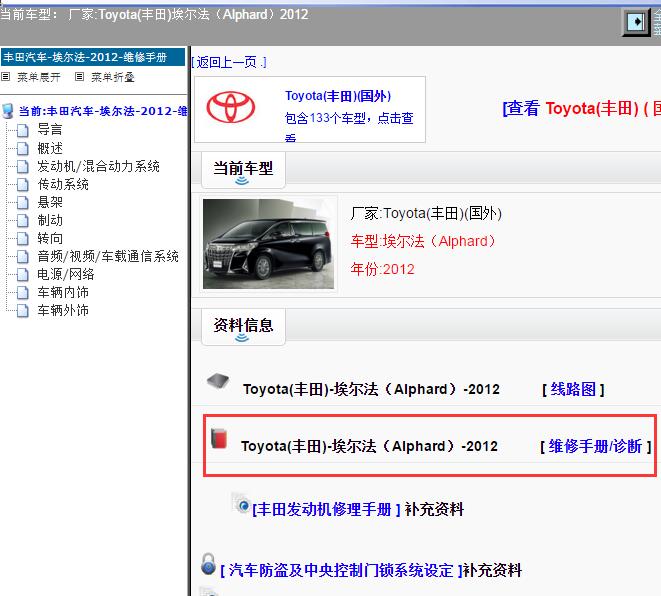Click the page icon beside 车辆内饰
This screenshot has height=596, width=661.
(23, 293)
